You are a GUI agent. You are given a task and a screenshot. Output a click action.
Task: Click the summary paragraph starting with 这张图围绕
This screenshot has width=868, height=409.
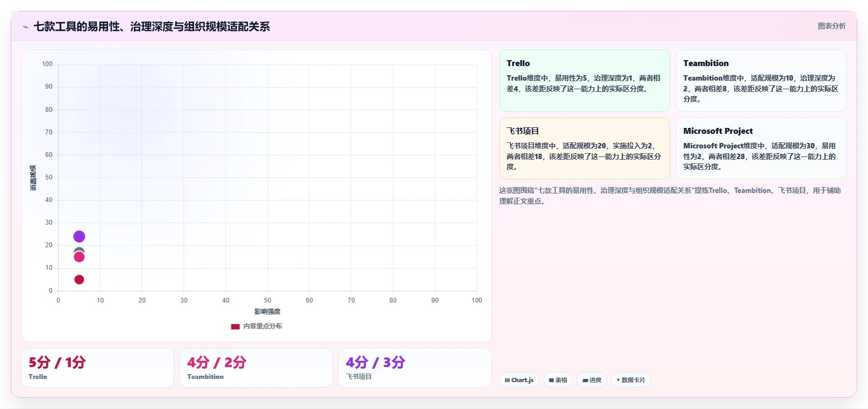tap(670, 196)
